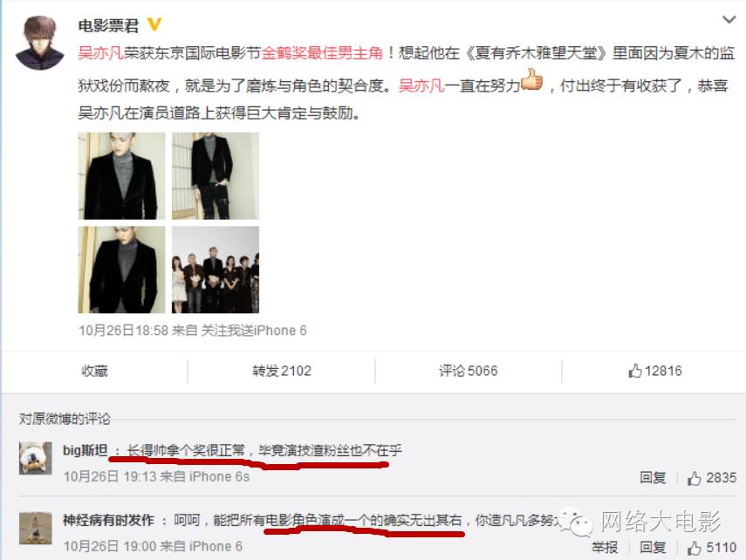Open the standing full-body photo thumbnail
This screenshot has width=746, height=560.
pos(216,175)
